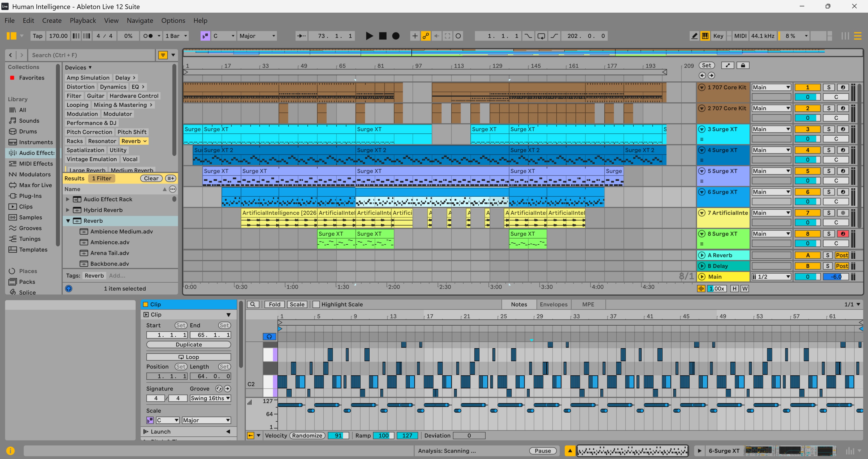Click the Automation Arm link icon
Image resolution: width=868 pixels, height=459 pixels.
click(426, 36)
